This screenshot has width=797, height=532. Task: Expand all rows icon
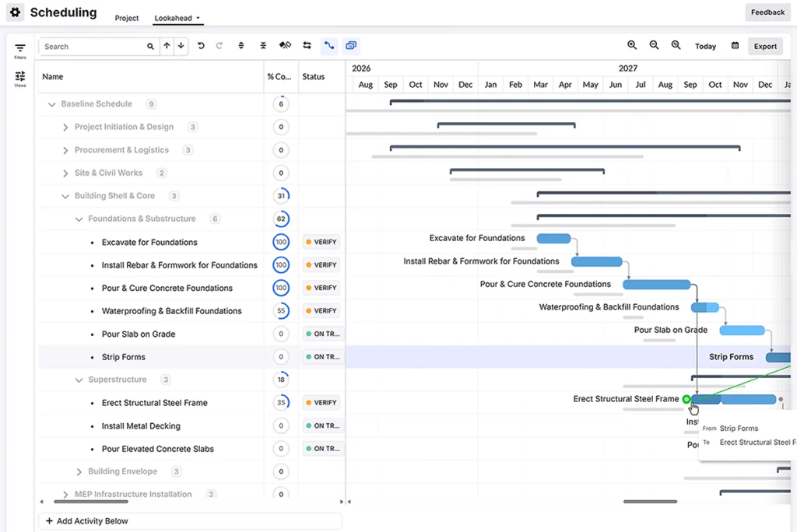241,46
